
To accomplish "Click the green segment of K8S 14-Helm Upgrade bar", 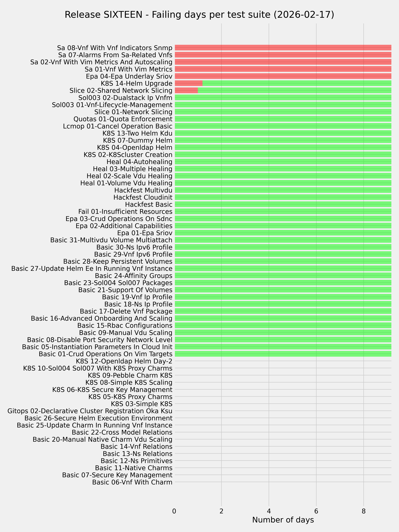I will click(x=297, y=83).
